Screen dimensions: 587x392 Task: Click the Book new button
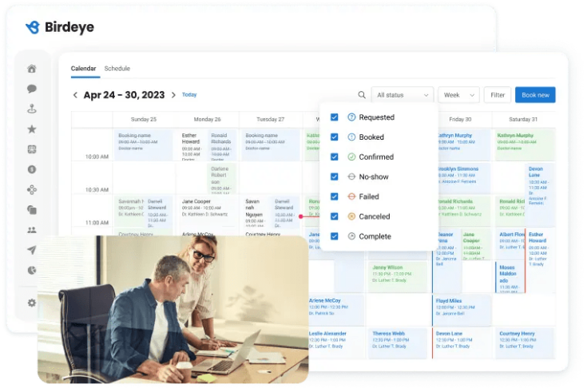click(534, 95)
